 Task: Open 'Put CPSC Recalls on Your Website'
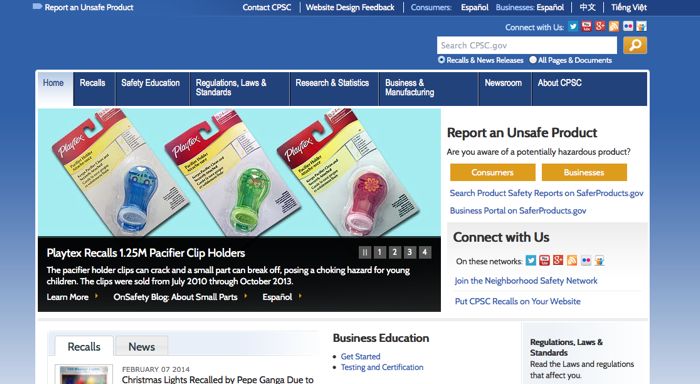pos(517,301)
